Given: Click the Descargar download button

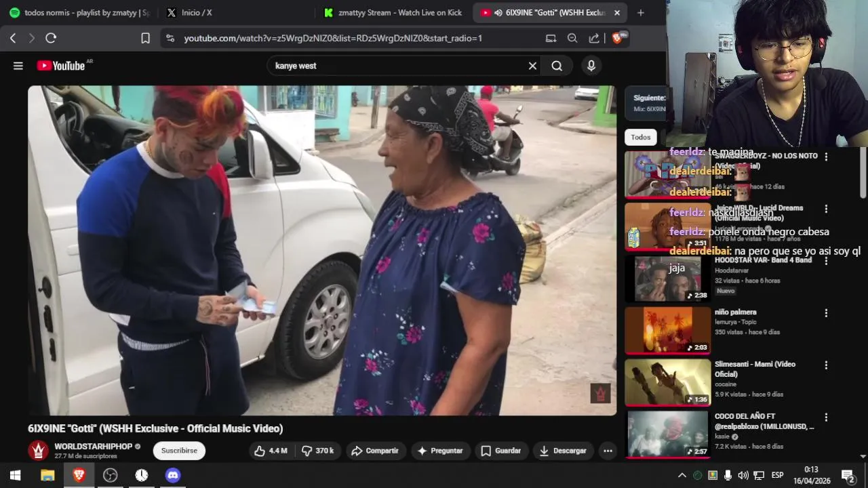Looking at the screenshot, I should coord(563,451).
